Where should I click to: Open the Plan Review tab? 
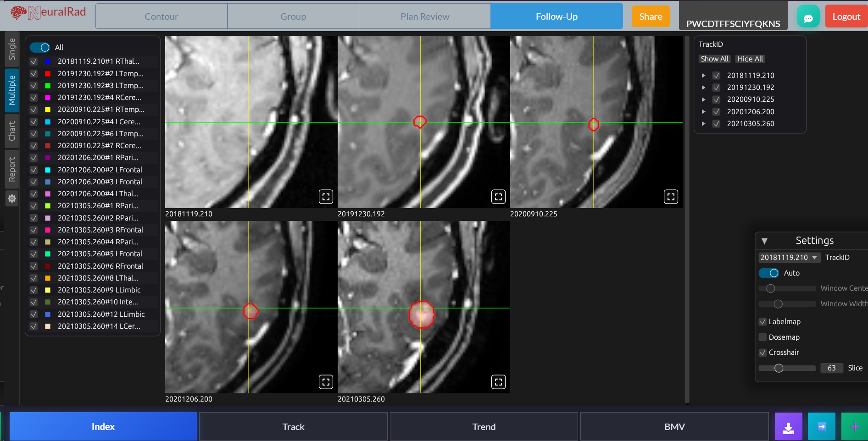424,16
